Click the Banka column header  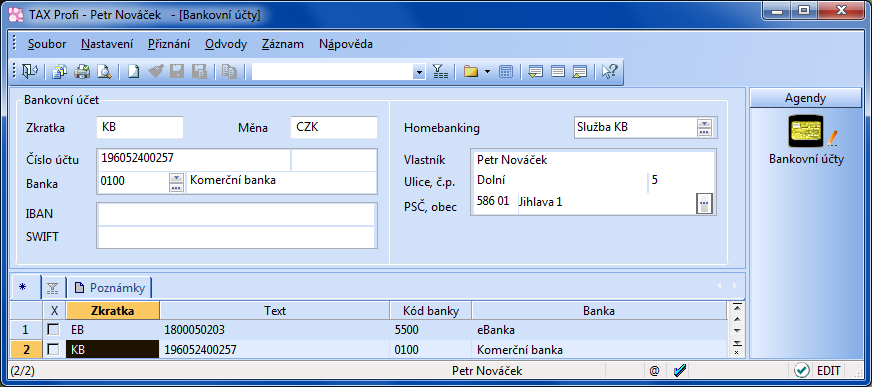(599, 311)
